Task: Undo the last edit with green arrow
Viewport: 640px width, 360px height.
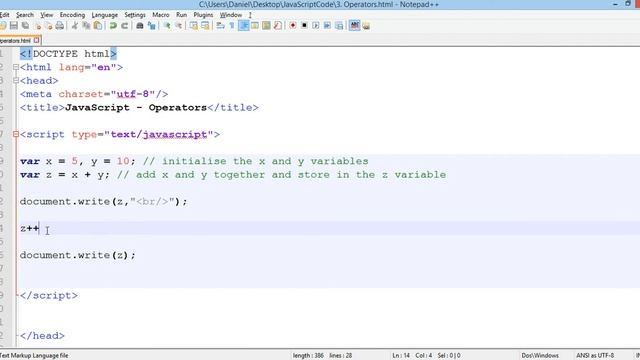Action: pos(113,26)
